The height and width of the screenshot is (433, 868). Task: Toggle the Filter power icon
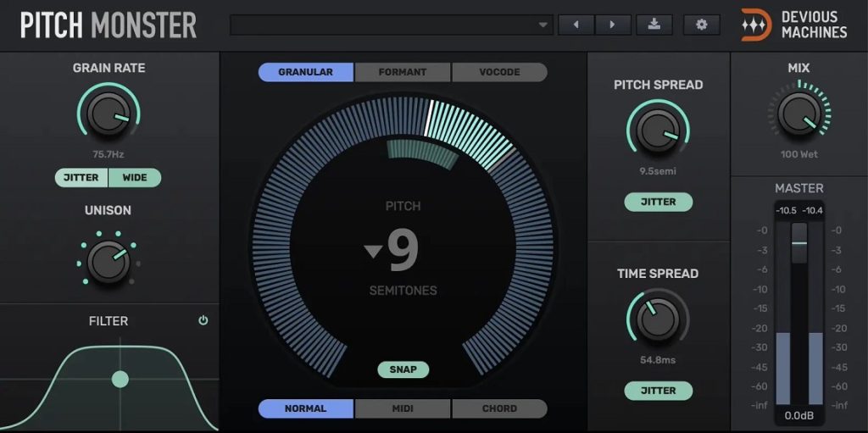[203, 320]
